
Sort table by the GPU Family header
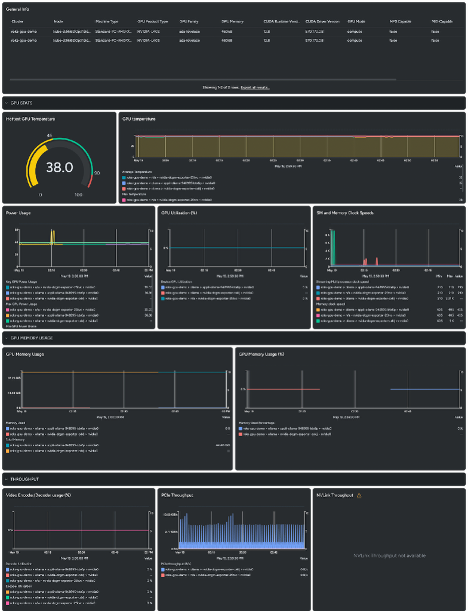point(189,22)
